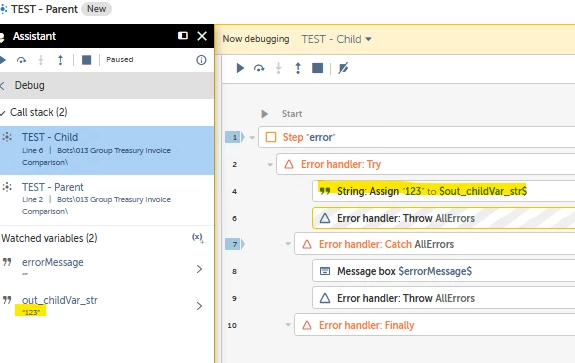Click the Paused status label
This screenshot has height=363, width=575.
pyautogui.click(x=120, y=60)
